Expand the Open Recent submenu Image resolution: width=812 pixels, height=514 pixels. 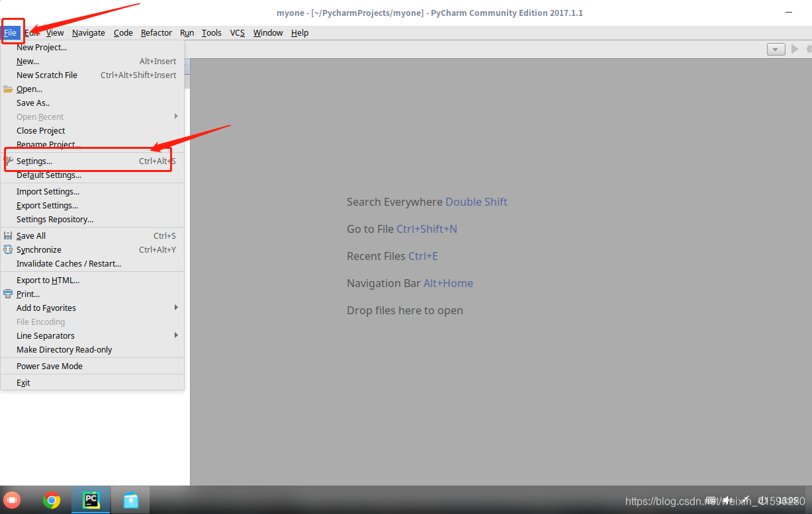(x=92, y=116)
